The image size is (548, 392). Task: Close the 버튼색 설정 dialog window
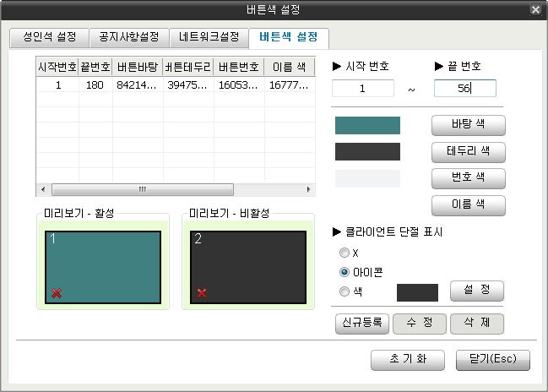pos(535,10)
